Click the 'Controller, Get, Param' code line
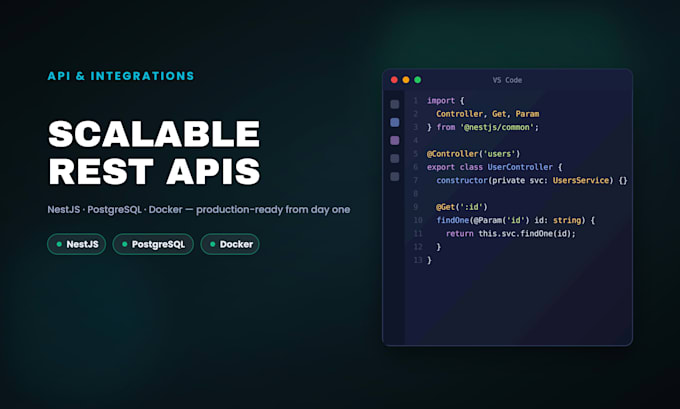Screen dimensions: 680x409 pos(487,114)
